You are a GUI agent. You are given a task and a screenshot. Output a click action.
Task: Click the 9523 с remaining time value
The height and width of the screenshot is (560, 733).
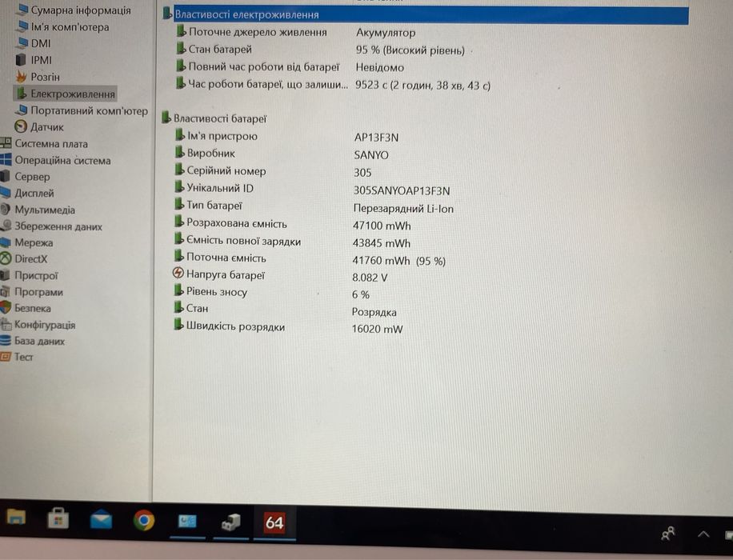coord(423,85)
